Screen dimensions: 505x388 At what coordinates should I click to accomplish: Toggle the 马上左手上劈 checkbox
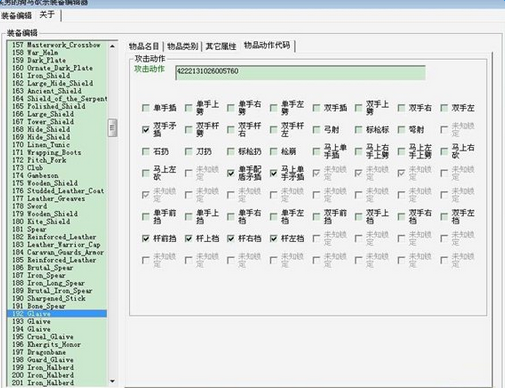pyautogui.click(x=401, y=152)
